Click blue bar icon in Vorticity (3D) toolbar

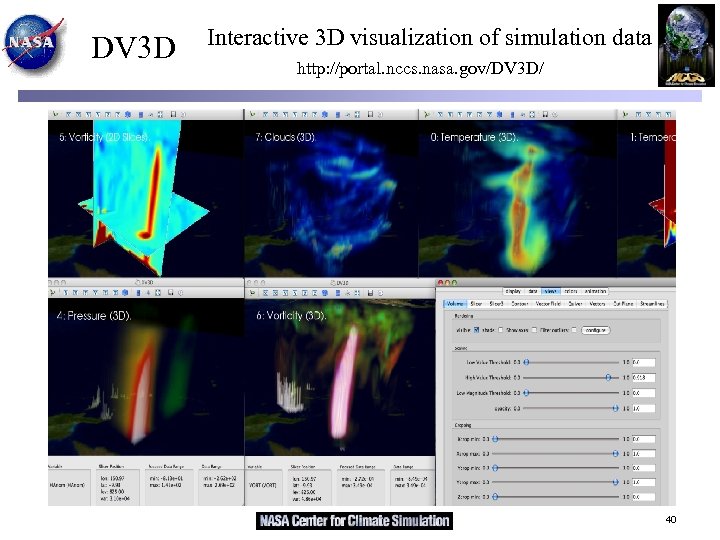pyautogui.click(x=338, y=292)
